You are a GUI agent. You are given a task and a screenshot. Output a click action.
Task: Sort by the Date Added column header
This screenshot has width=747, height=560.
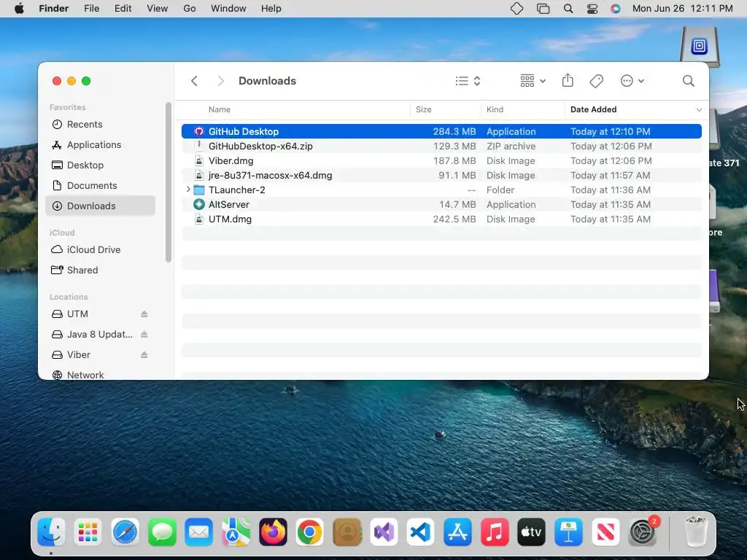click(593, 109)
